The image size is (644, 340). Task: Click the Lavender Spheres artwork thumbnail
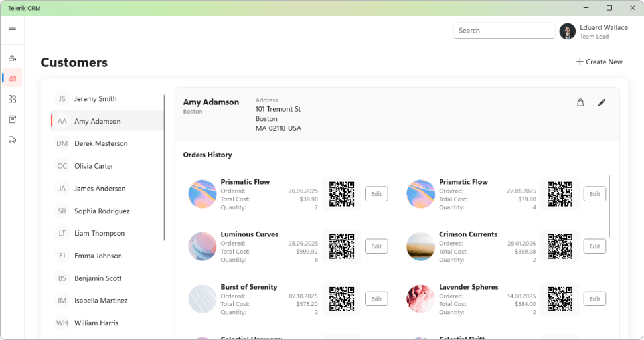tap(420, 299)
